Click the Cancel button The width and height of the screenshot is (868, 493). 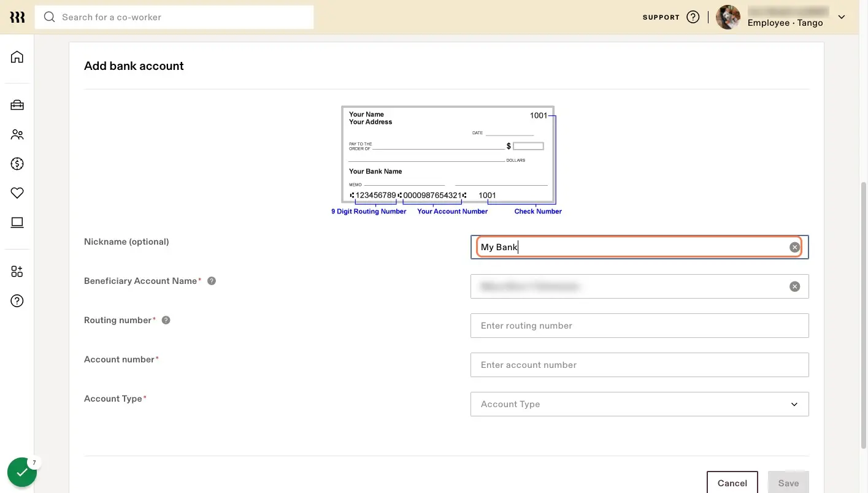[732, 483]
